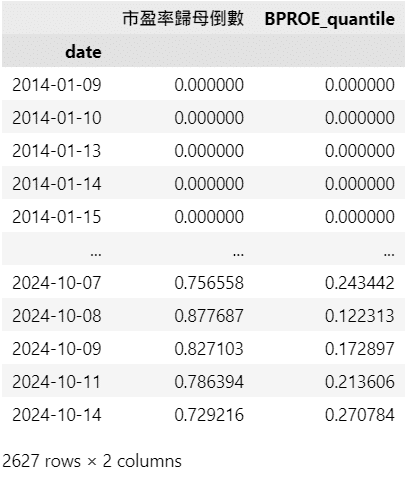The width and height of the screenshot is (407, 486).
Task: Click the 市盈率歸母倒數 column header
Action: [183, 18]
